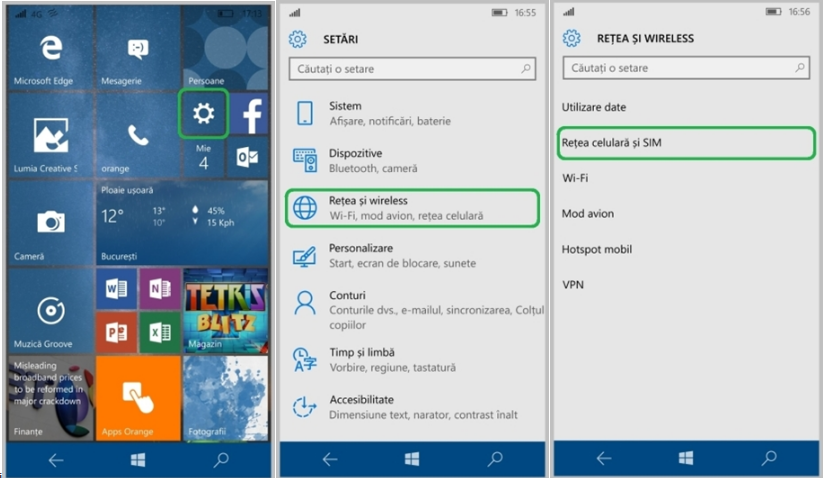Tap Windows button on REȚEA ȘI WIRELESS screen

pos(686,459)
